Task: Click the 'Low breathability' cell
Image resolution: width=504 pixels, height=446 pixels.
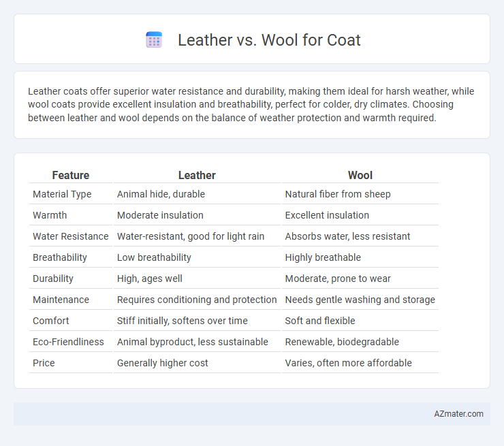Action: click(x=197, y=257)
